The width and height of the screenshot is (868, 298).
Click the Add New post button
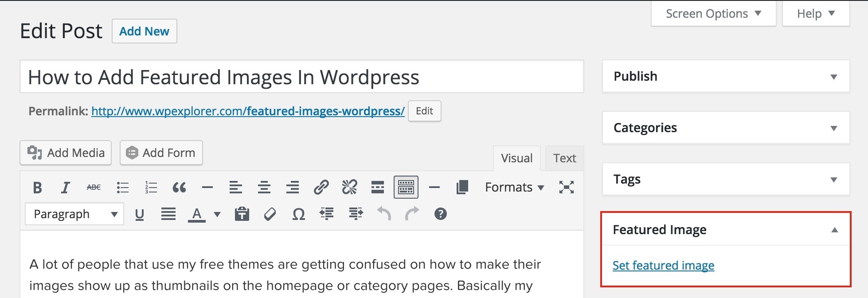click(145, 31)
